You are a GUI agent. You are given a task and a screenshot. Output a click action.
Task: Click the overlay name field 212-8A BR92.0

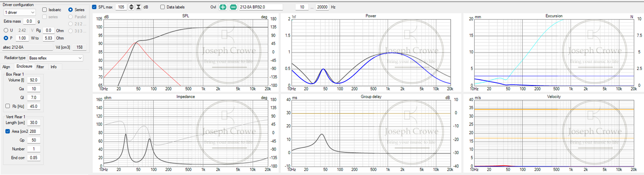[x=261, y=7]
